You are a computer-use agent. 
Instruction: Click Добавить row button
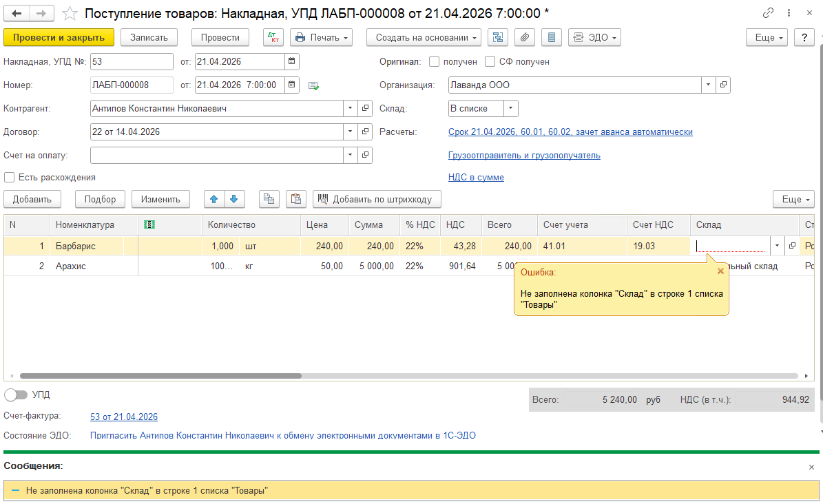pos(32,199)
